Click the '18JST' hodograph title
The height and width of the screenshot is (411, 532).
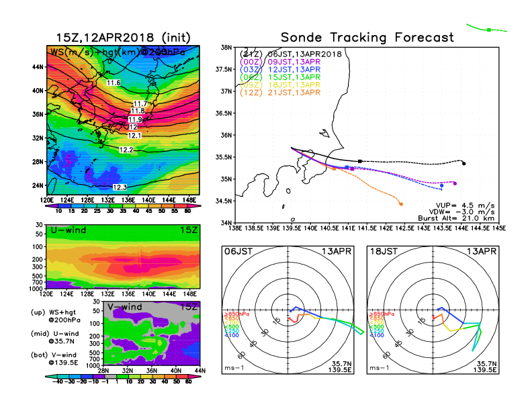[x=384, y=251]
